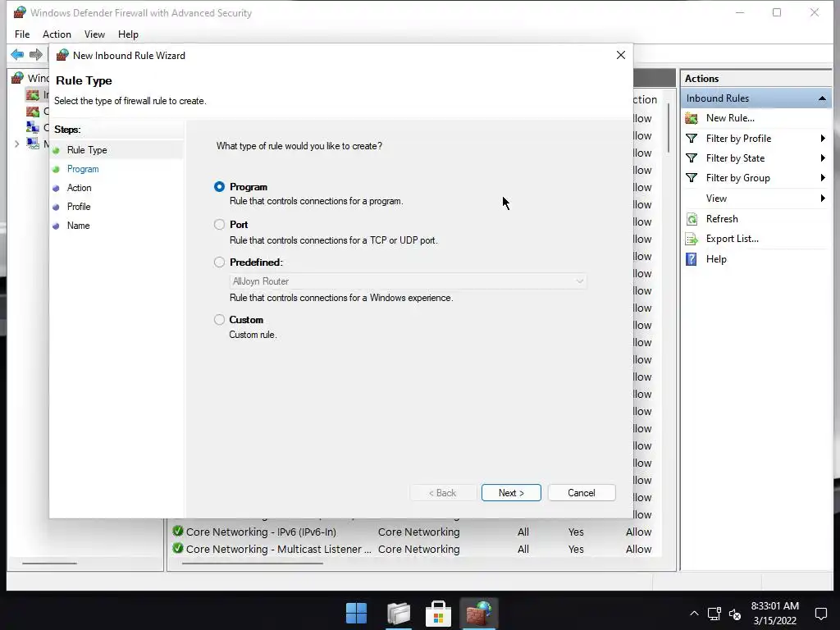Click Refresh in the Actions pane

722,218
